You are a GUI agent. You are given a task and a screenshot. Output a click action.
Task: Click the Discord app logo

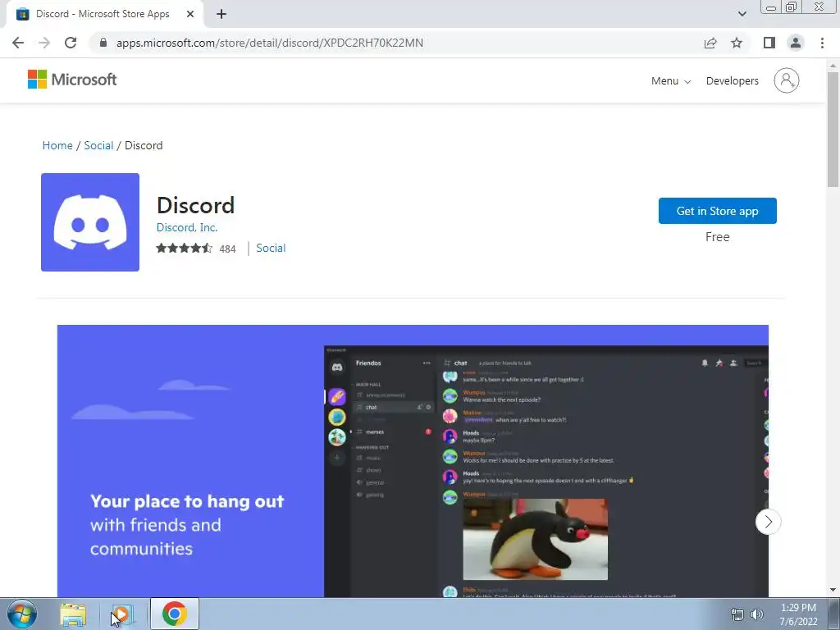pyautogui.click(x=90, y=221)
